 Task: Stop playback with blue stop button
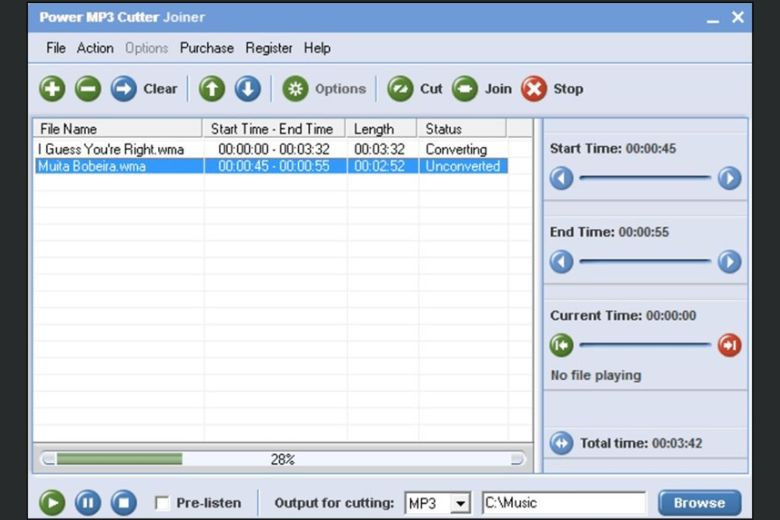tap(124, 503)
